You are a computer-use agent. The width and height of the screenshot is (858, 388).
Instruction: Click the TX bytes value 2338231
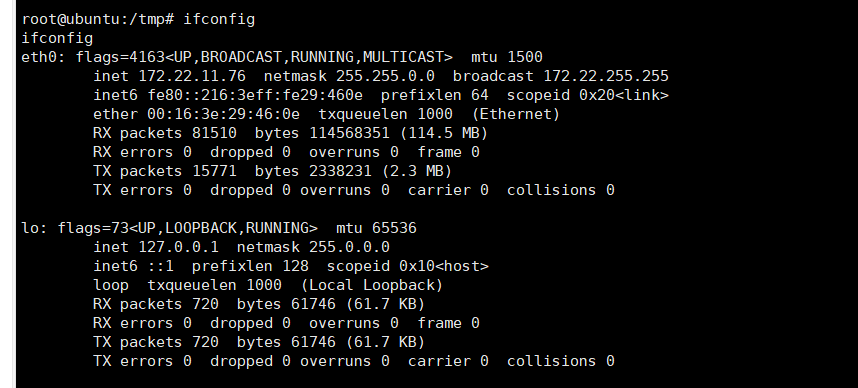click(x=340, y=171)
